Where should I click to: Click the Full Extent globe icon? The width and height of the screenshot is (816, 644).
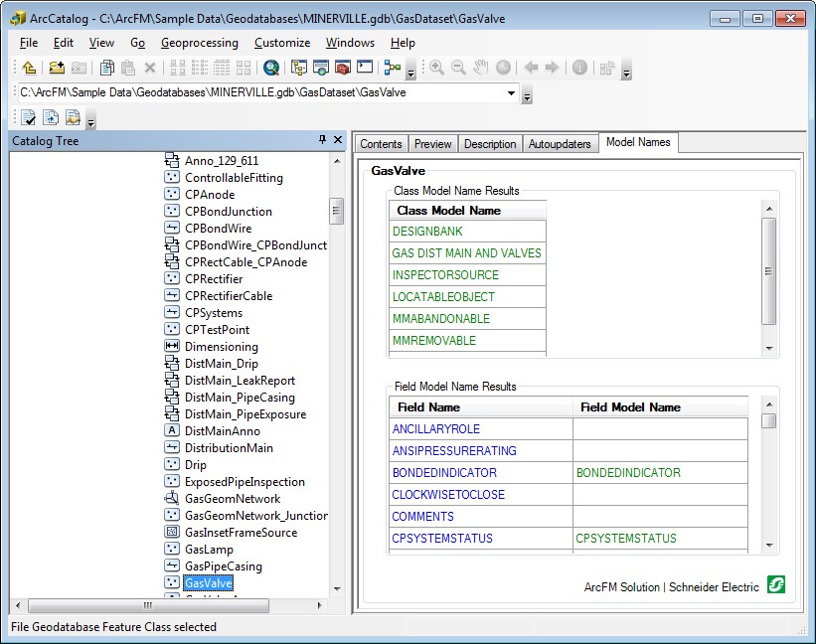coord(503,68)
